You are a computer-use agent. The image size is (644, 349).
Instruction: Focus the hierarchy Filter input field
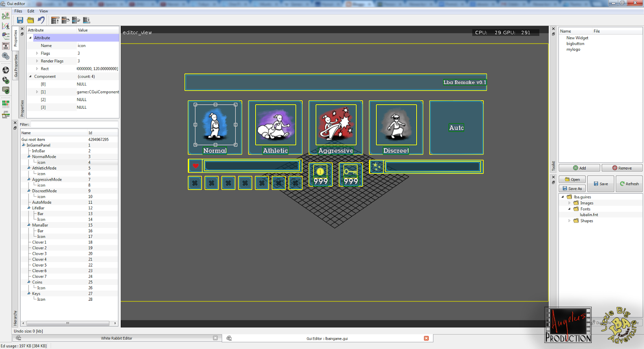click(74, 124)
